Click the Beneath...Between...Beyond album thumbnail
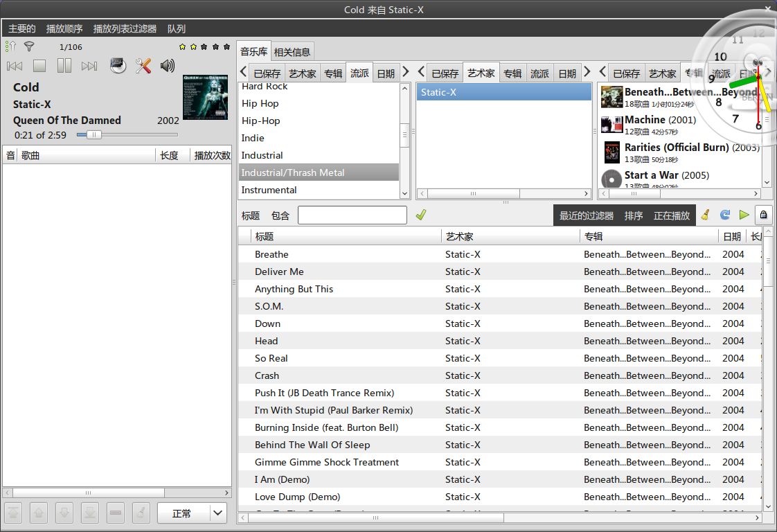777x532 pixels. (611, 97)
